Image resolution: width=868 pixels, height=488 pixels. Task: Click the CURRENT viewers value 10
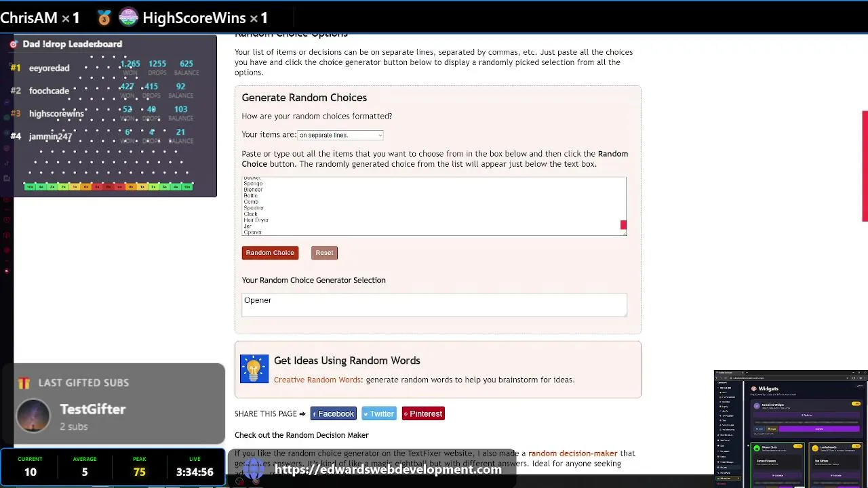31,472
